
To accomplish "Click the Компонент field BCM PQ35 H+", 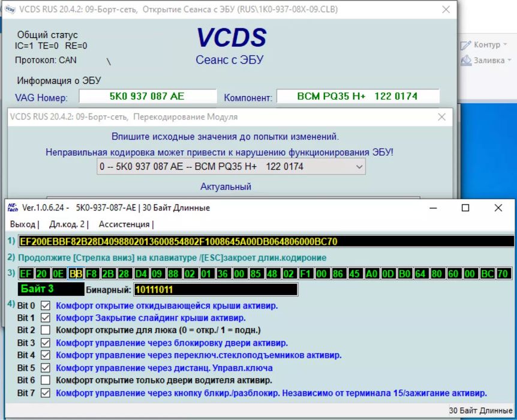I will coord(357,97).
